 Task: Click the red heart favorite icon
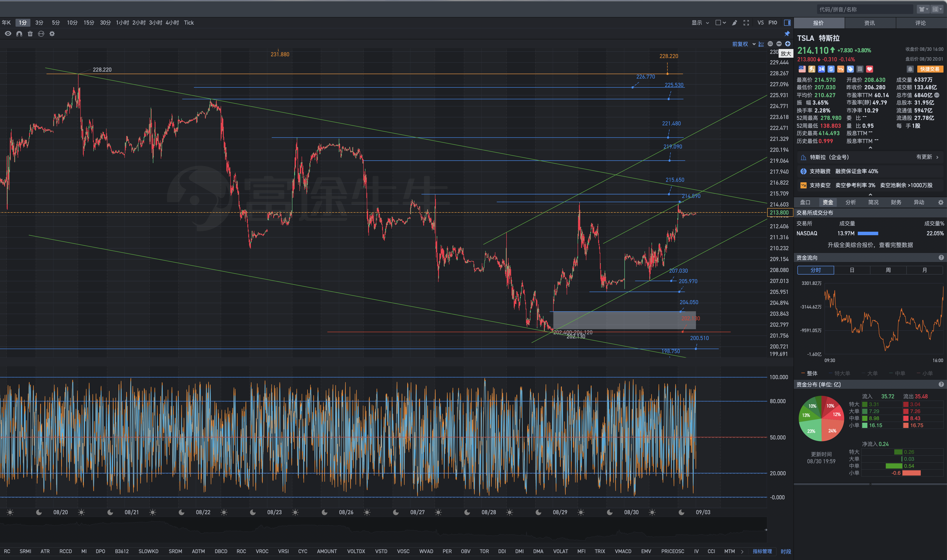point(870,69)
